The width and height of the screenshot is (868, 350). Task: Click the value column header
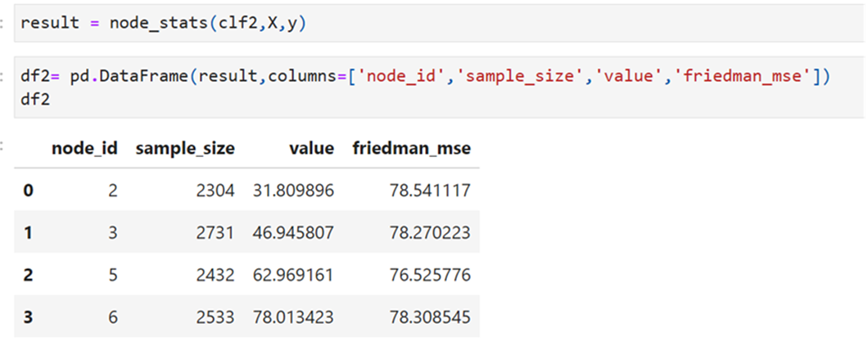tap(310, 148)
